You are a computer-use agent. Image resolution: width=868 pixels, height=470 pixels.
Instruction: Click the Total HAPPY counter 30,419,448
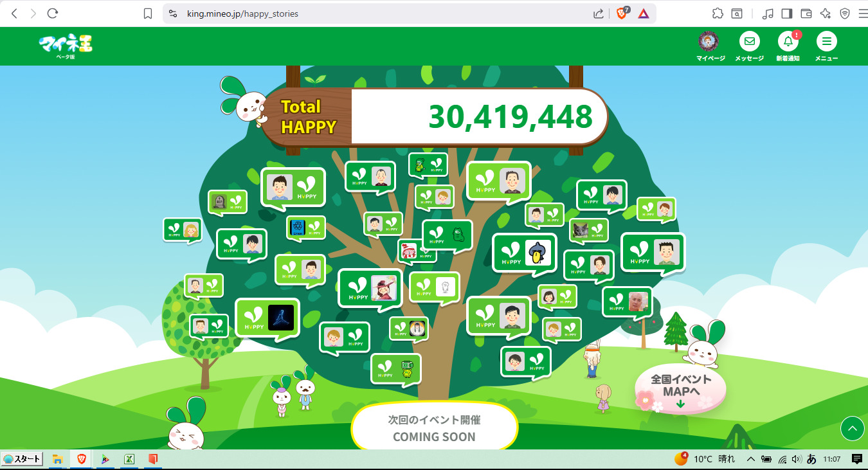(511, 116)
